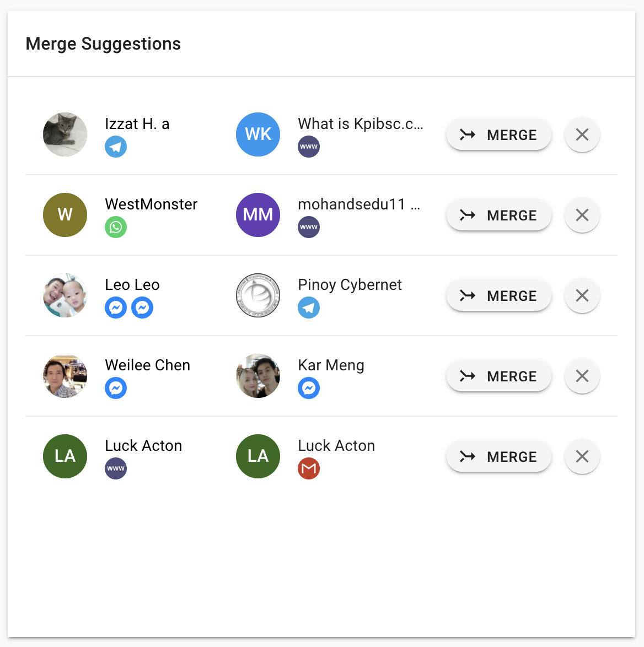This screenshot has height=647, width=644.
Task: Click Messenger icon under Weilee Chen
Action: pos(116,388)
